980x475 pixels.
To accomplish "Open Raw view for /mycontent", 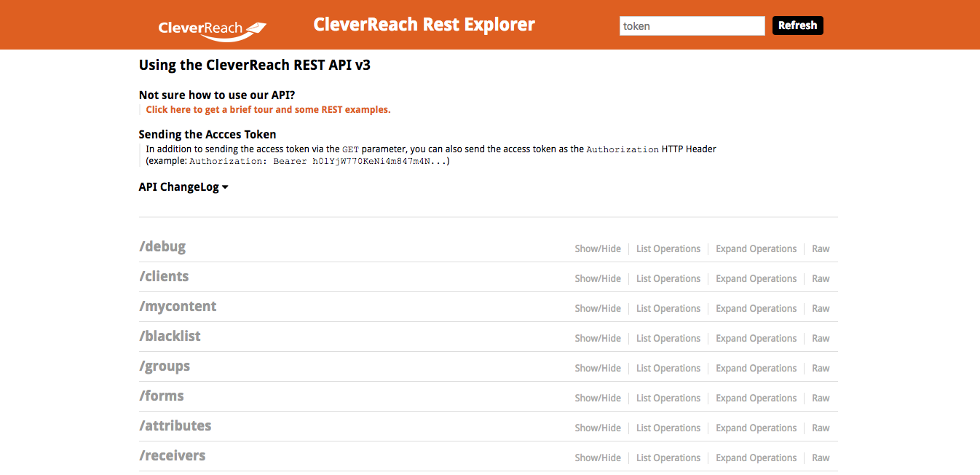I will pos(821,308).
